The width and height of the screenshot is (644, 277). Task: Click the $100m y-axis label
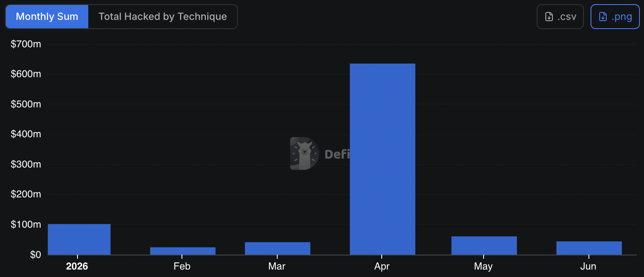tap(26, 224)
